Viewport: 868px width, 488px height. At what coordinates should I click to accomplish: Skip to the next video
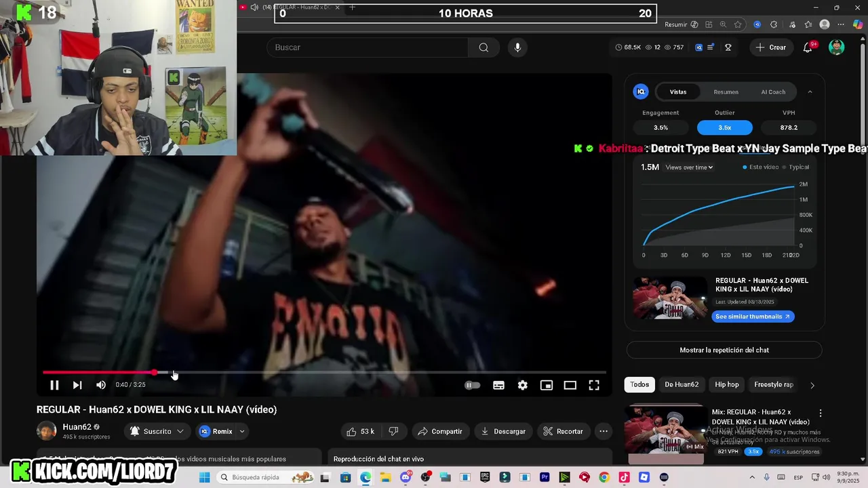77,385
